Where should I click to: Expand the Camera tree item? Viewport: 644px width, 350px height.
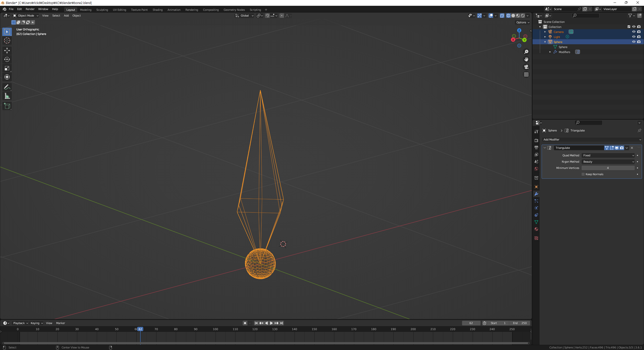(545, 32)
